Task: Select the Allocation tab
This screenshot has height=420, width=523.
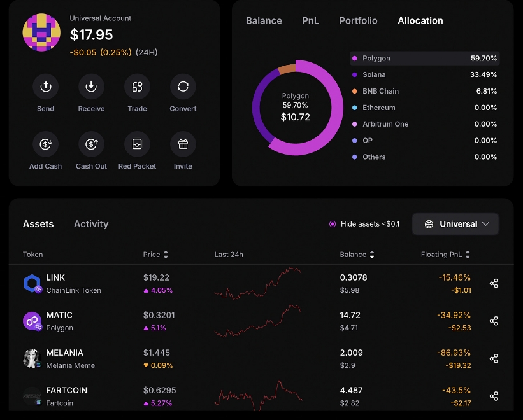Action: pos(420,20)
